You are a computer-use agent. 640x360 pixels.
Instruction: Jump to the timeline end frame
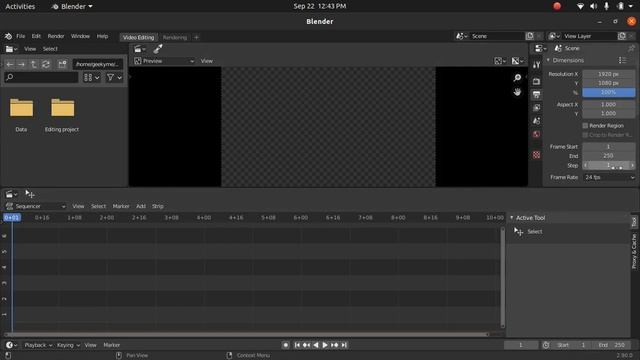pyautogui.click(x=344, y=345)
